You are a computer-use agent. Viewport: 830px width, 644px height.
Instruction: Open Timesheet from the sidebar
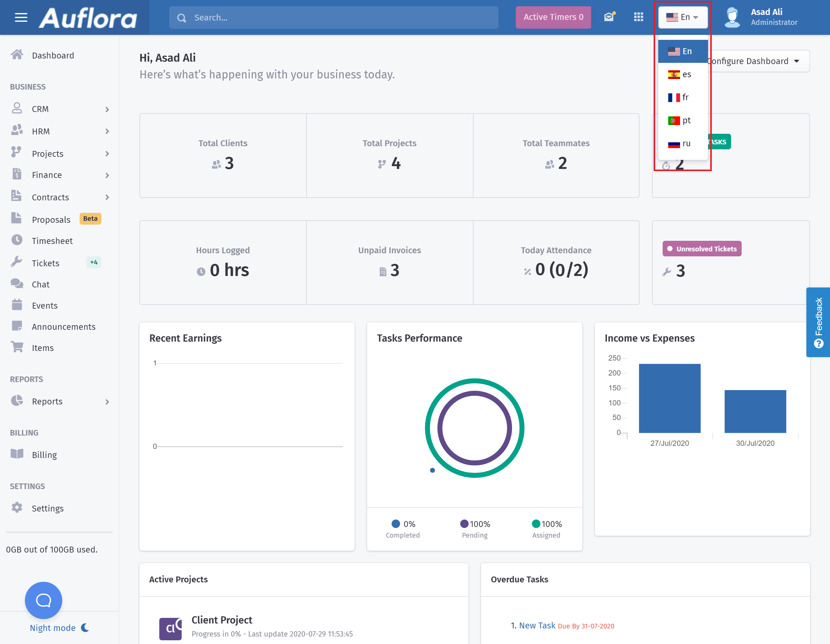click(x=52, y=241)
